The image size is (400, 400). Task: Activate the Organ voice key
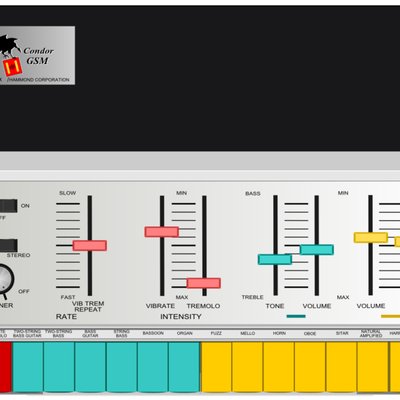(184, 367)
